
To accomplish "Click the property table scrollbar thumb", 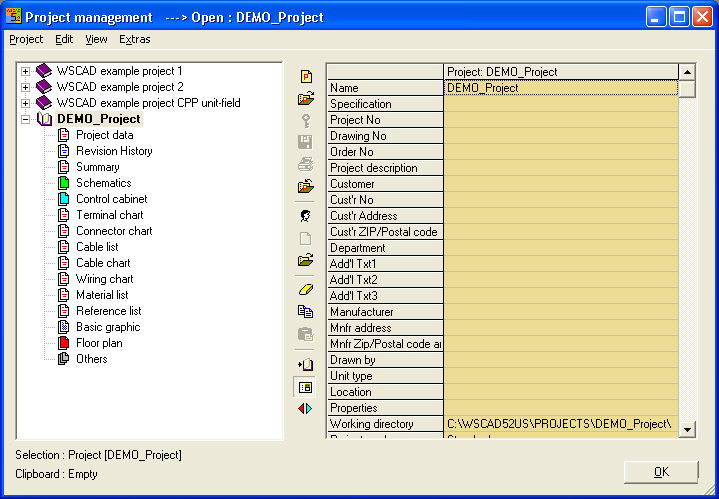I will [687, 89].
